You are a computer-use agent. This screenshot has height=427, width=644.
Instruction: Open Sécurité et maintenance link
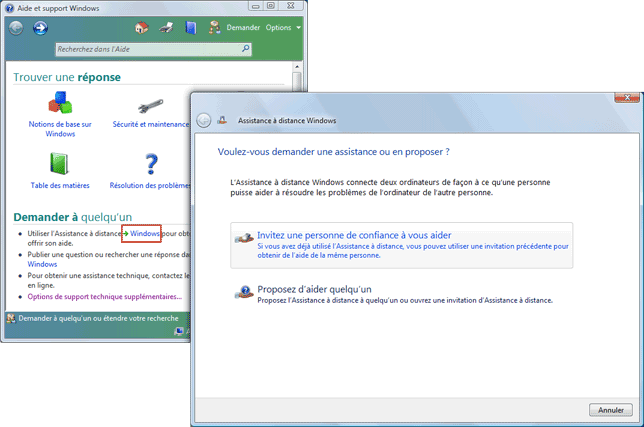(x=151, y=124)
